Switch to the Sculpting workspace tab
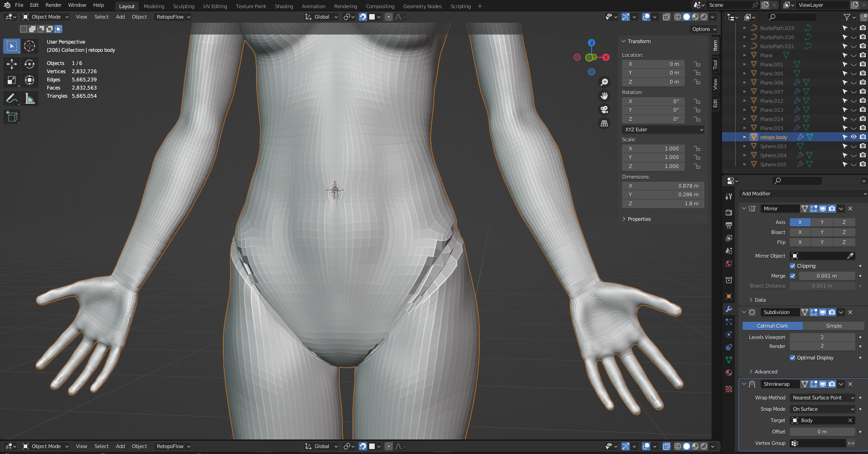 click(183, 6)
